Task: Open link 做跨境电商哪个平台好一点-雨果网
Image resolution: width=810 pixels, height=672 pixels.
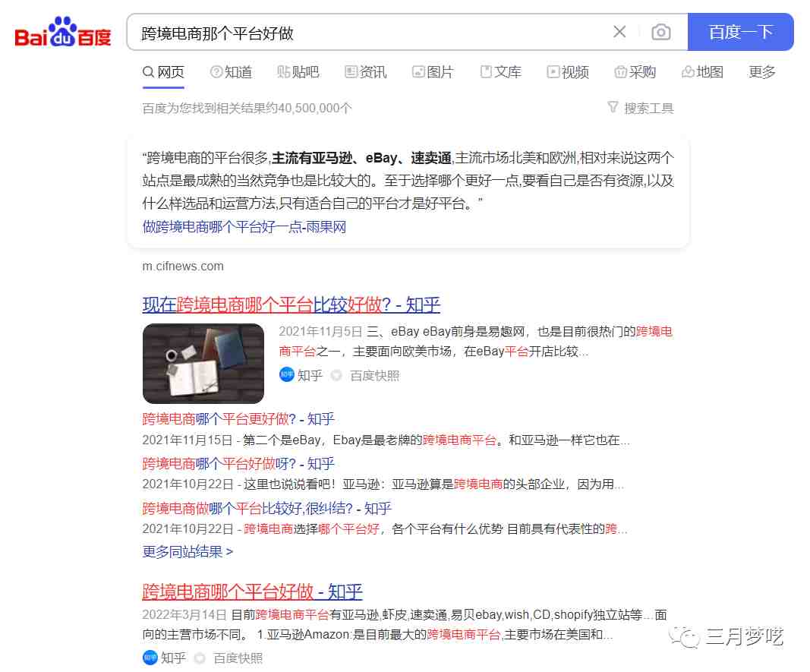Action: [244, 227]
